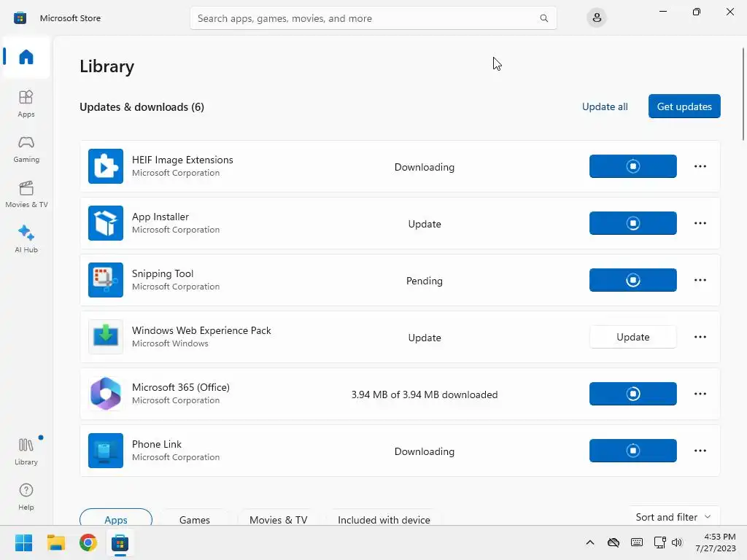Open File Explorer from the taskbar

click(55, 542)
